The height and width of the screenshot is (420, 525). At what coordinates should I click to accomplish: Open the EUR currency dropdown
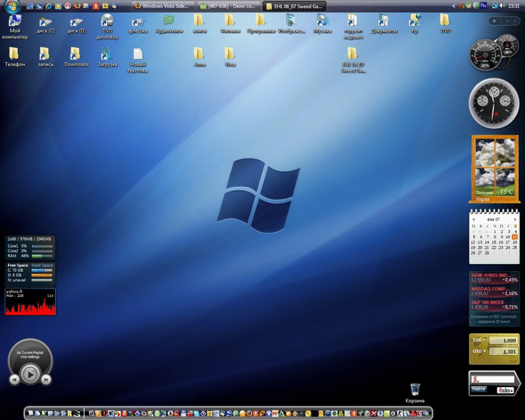click(479, 340)
